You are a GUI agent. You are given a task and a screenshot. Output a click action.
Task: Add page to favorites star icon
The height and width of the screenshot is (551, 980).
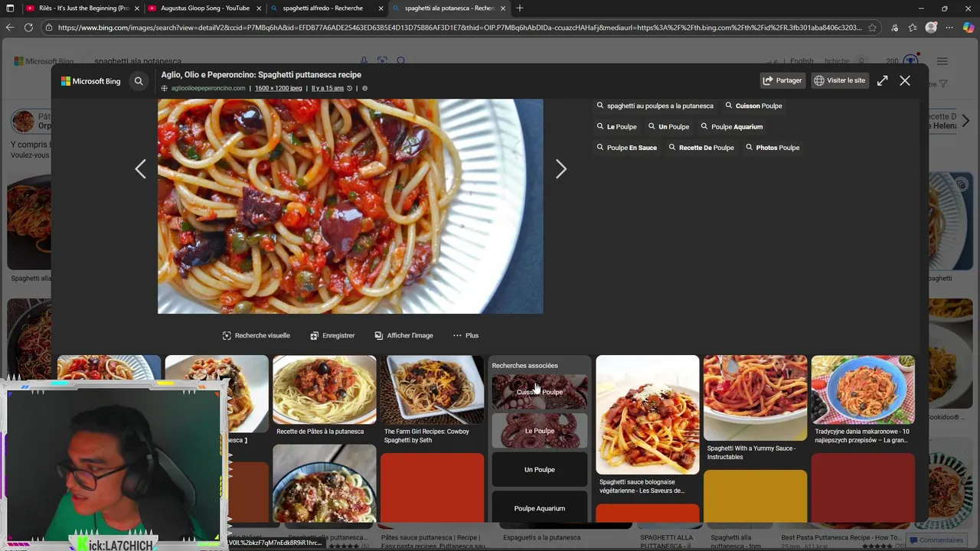click(x=872, y=28)
